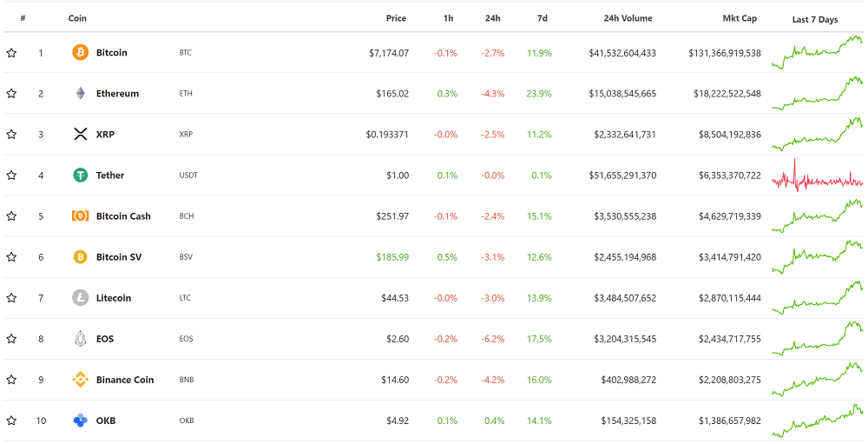The height and width of the screenshot is (444, 868).
Task: Click Bitcoin market cap $131,366,919,538
Action: (x=725, y=53)
